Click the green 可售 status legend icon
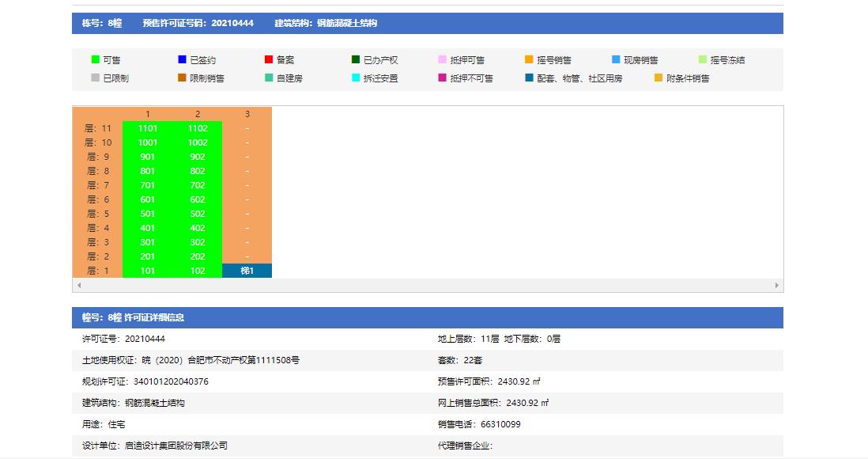Screen dimensions: 868x459 tap(94, 60)
